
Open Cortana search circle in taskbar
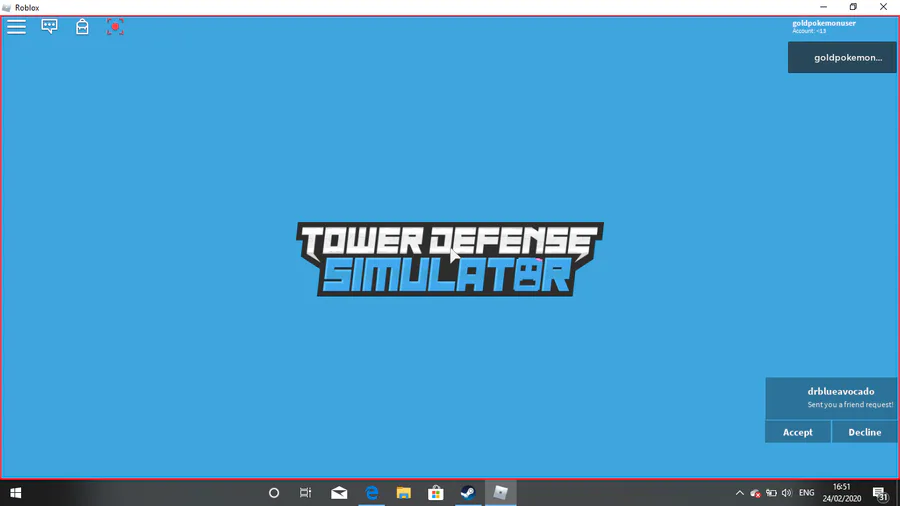click(x=274, y=493)
